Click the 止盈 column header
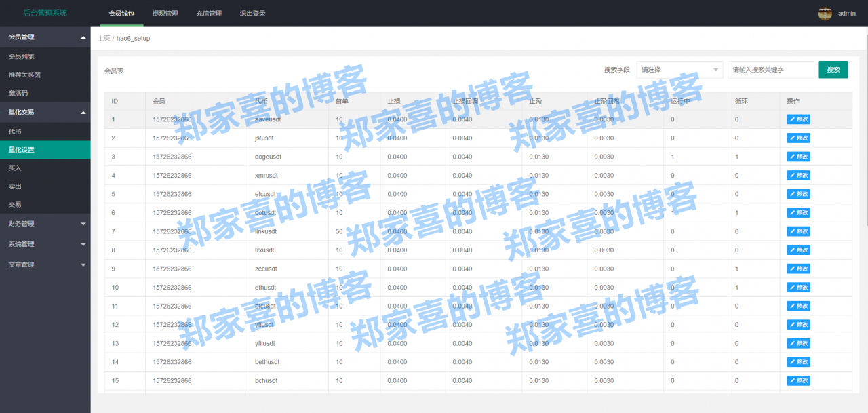Screen dimensions: 868x413 pos(555,101)
